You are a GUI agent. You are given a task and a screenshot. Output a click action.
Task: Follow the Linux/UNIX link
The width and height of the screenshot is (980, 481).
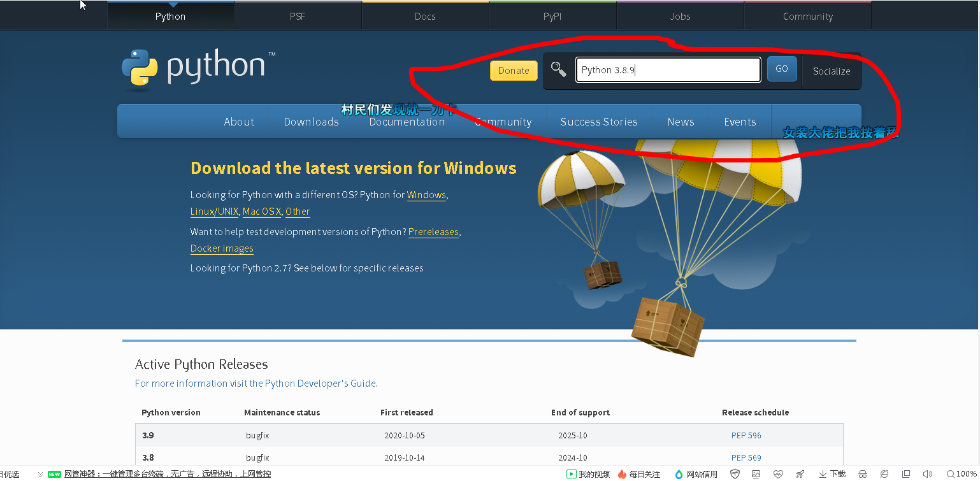click(215, 212)
